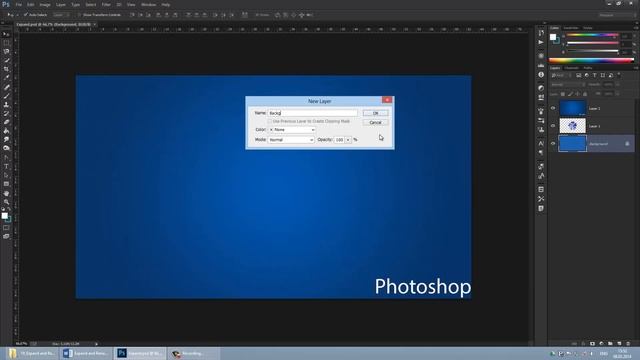Open the File menu
The width and height of the screenshot is (640, 360).
[x=19, y=4]
